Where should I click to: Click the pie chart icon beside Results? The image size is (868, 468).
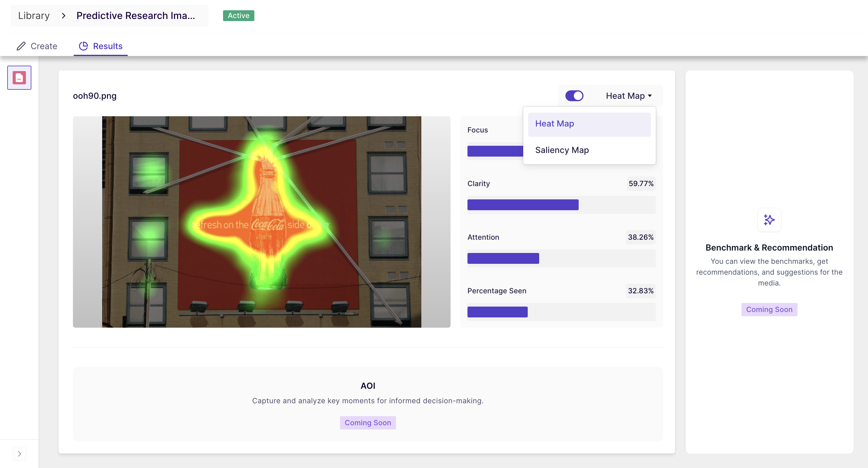(83, 46)
